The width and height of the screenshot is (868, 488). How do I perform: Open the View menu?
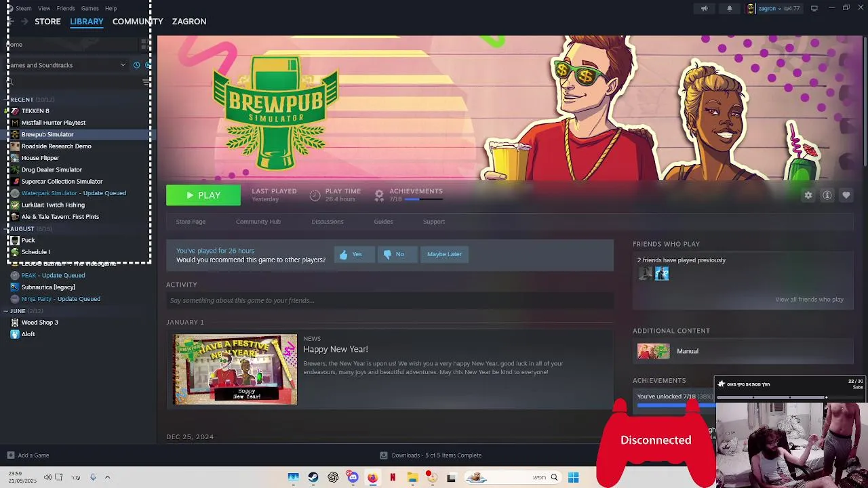tap(44, 8)
